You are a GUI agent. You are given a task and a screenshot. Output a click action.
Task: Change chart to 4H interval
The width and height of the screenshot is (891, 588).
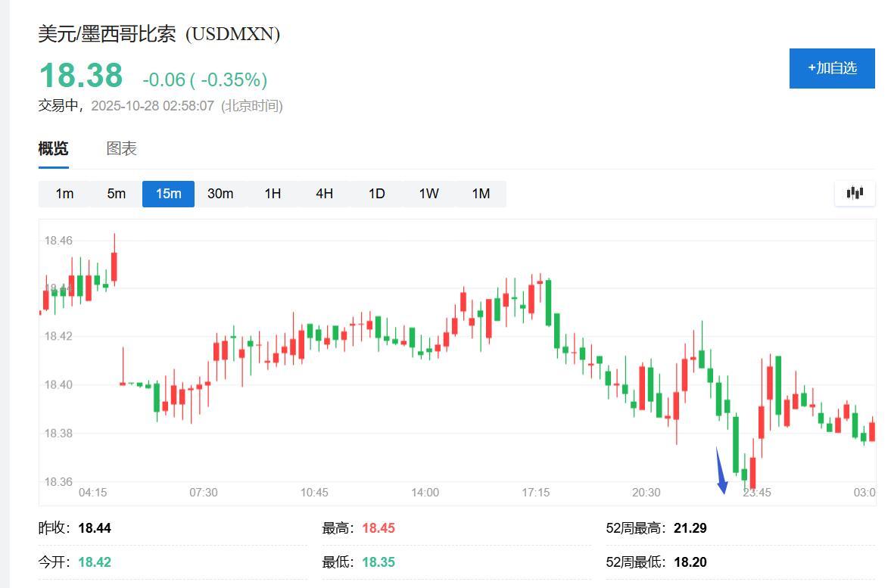324,194
